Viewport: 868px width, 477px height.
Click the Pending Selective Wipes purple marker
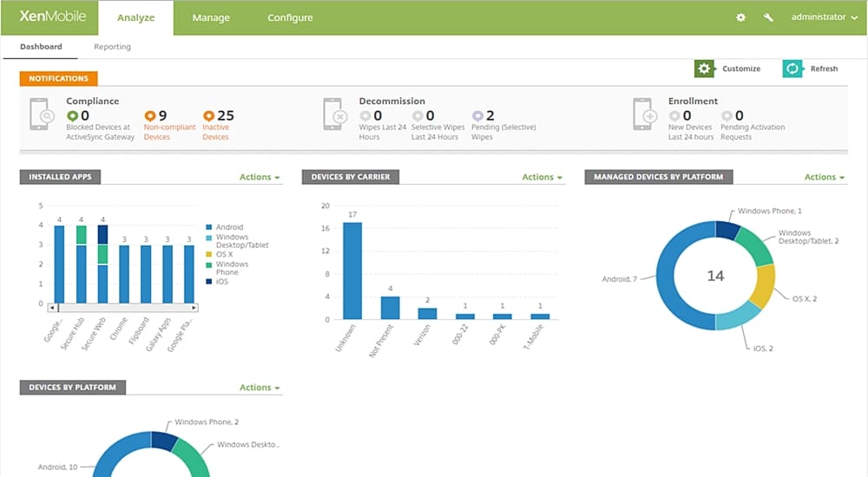pyautogui.click(x=477, y=115)
